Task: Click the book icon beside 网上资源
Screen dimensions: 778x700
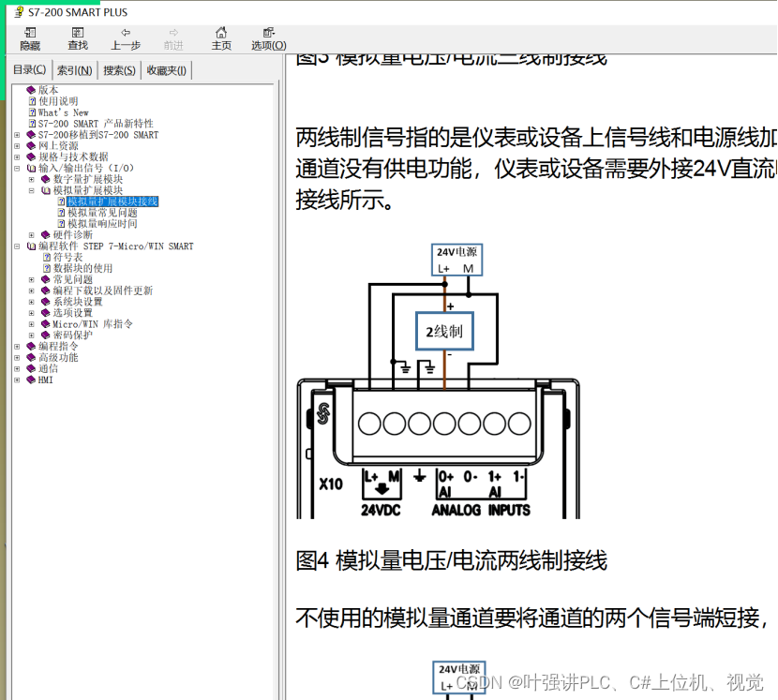Action: (31, 146)
